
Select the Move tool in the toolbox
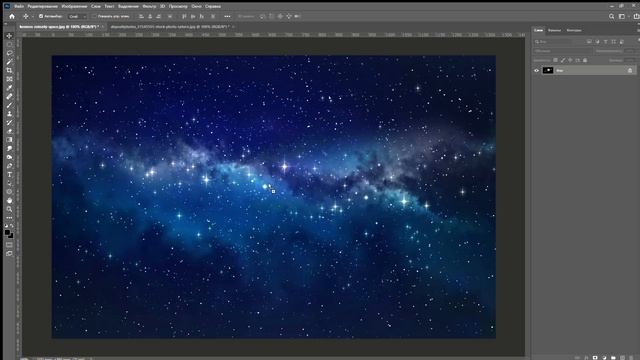[9, 36]
